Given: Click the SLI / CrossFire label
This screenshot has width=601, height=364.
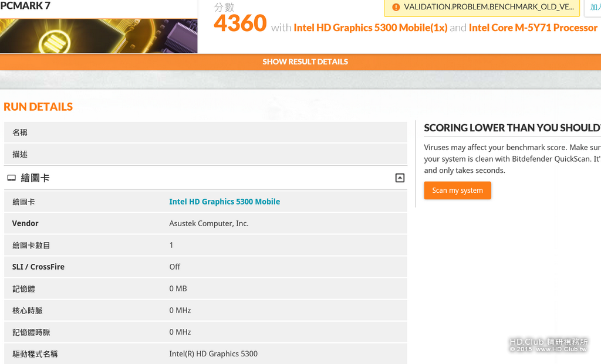Looking at the screenshot, I should 38,267.
